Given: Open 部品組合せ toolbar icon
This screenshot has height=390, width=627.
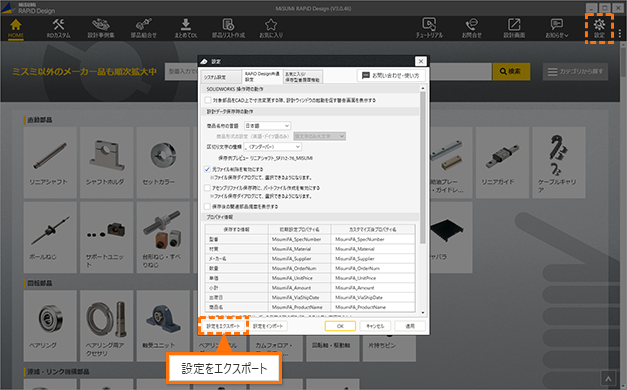Looking at the screenshot, I should [144, 28].
